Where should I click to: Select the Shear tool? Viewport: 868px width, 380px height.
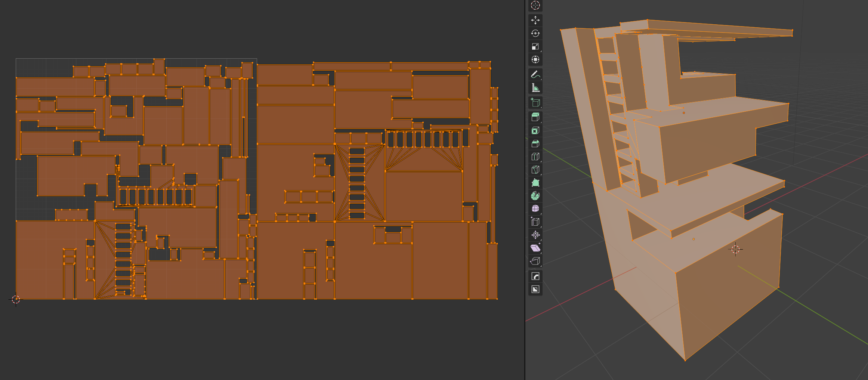point(535,248)
